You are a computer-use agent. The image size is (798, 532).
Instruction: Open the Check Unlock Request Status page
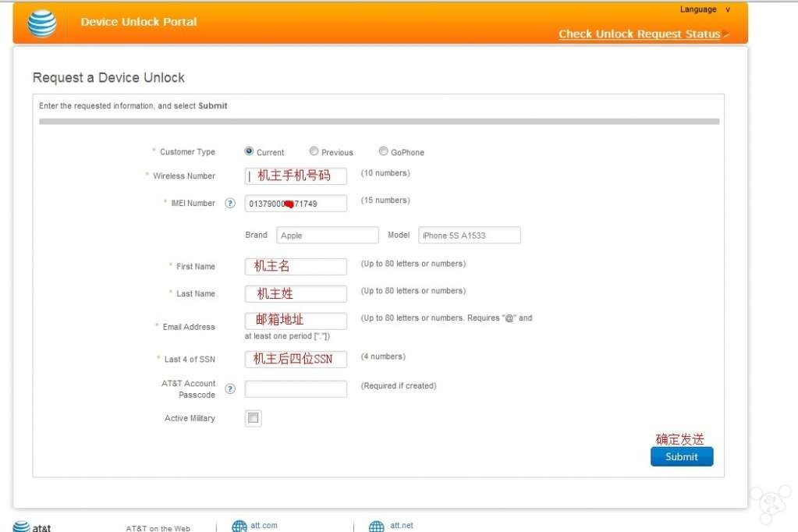click(x=638, y=34)
